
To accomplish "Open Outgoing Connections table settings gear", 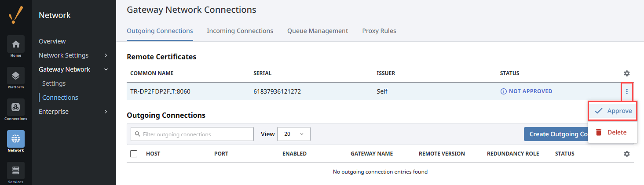I will (627, 154).
